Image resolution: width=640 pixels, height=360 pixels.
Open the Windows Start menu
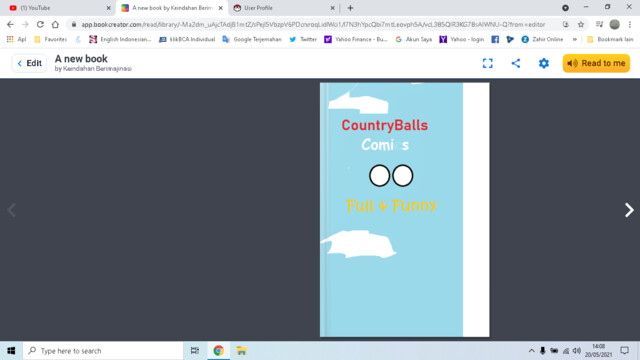coord(11,351)
